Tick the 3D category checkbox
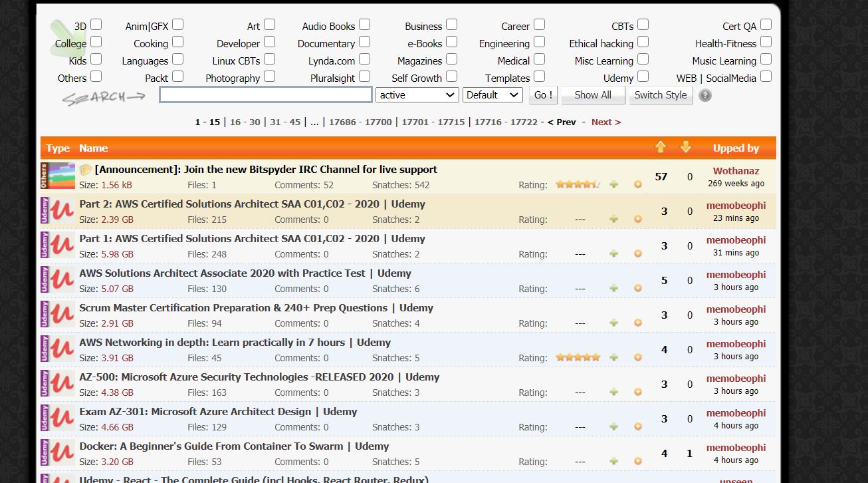868x483 pixels. [96, 25]
